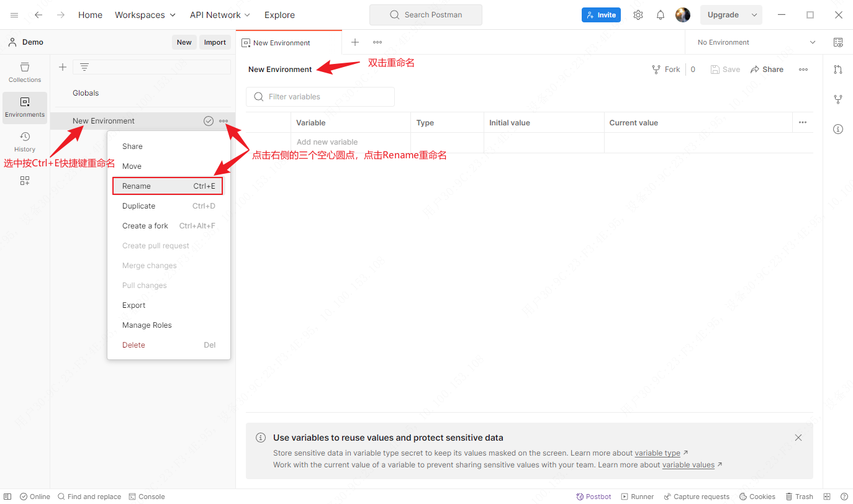The width and height of the screenshot is (853, 504).
Task: Dismiss the variables info banner
Action: tap(798, 438)
